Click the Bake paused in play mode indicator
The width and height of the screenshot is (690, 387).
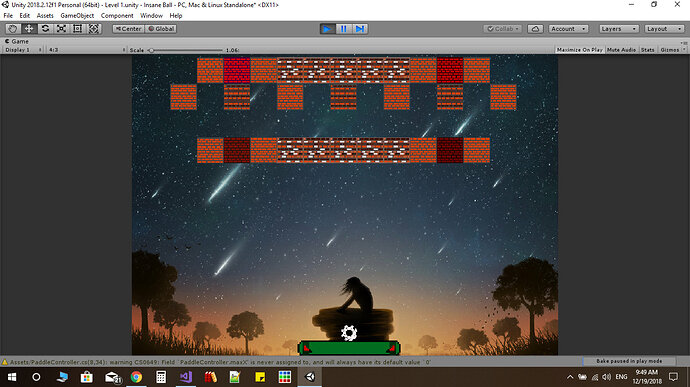click(629, 361)
